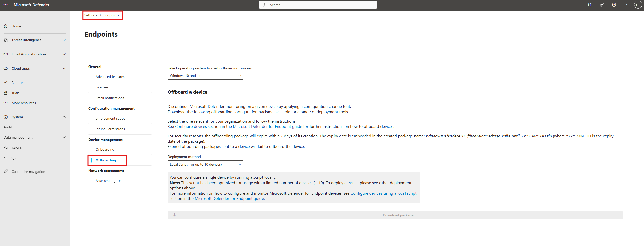Click the Microsoft Defender title
Viewport: 644px width, 246px height.
tap(31, 5)
